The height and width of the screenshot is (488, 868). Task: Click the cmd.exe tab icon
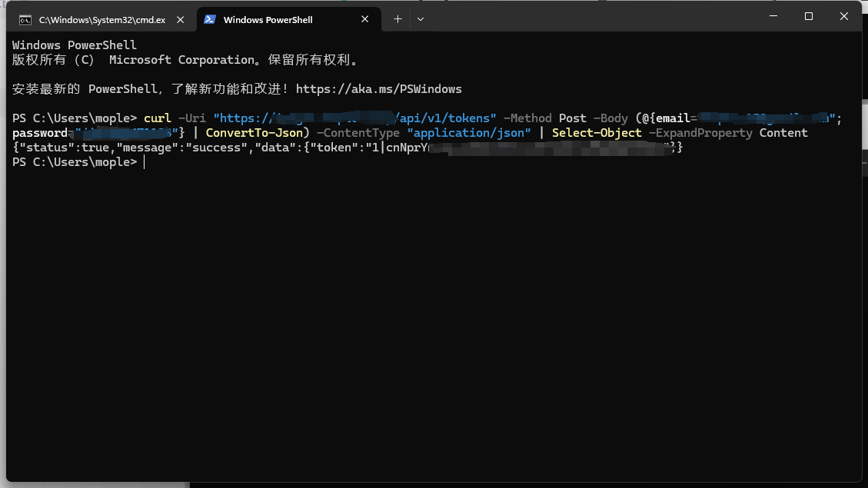pyautogui.click(x=25, y=19)
